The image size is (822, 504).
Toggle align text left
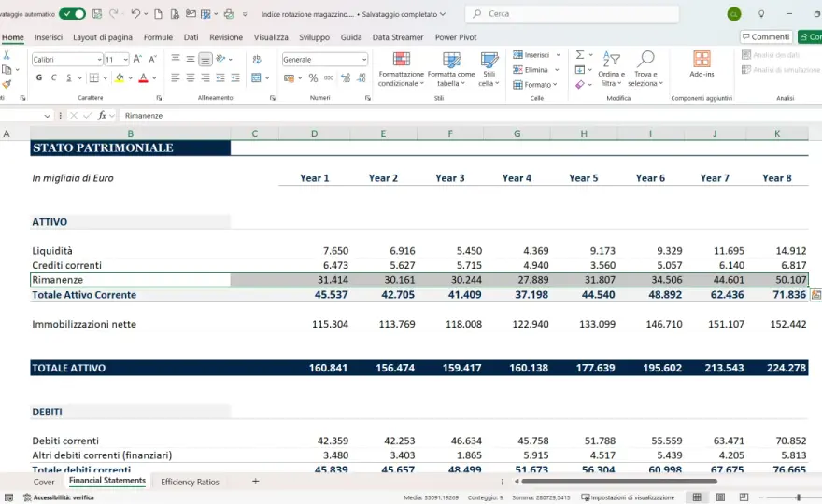pyautogui.click(x=176, y=78)
